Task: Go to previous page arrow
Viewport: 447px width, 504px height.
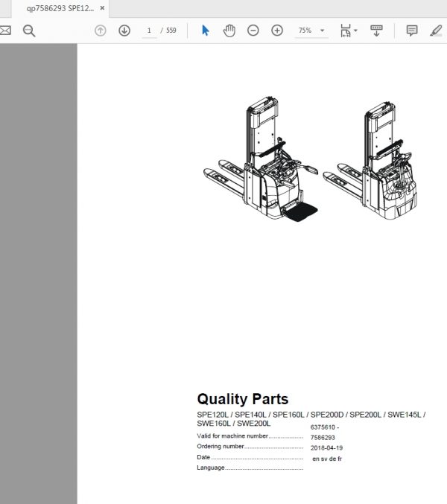Action: [x=101, y=31]
